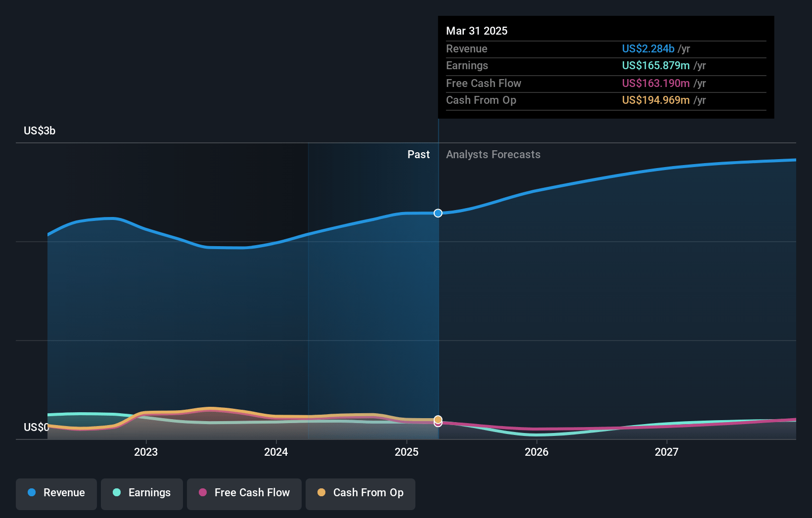The width and height of the screenshot is (812, 518).
Task: Click the 2023 x-axis label
Action: point(146,452)
